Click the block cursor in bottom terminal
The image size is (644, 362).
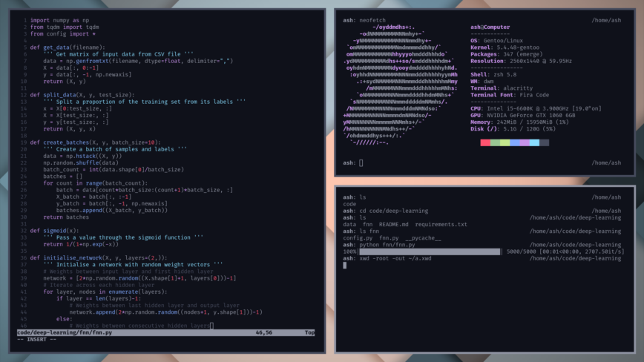click(345, 265)
